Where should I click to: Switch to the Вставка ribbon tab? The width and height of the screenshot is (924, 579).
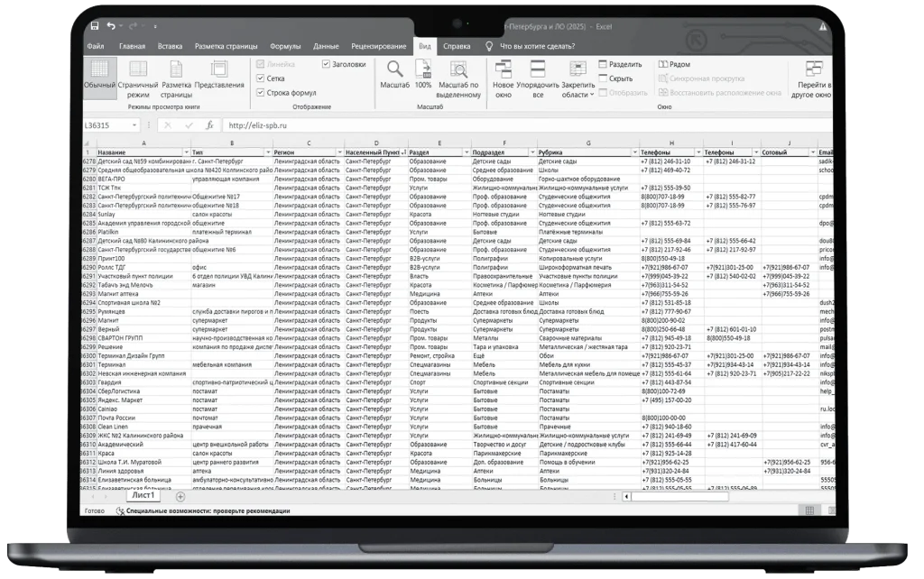(x=170, y=46)
